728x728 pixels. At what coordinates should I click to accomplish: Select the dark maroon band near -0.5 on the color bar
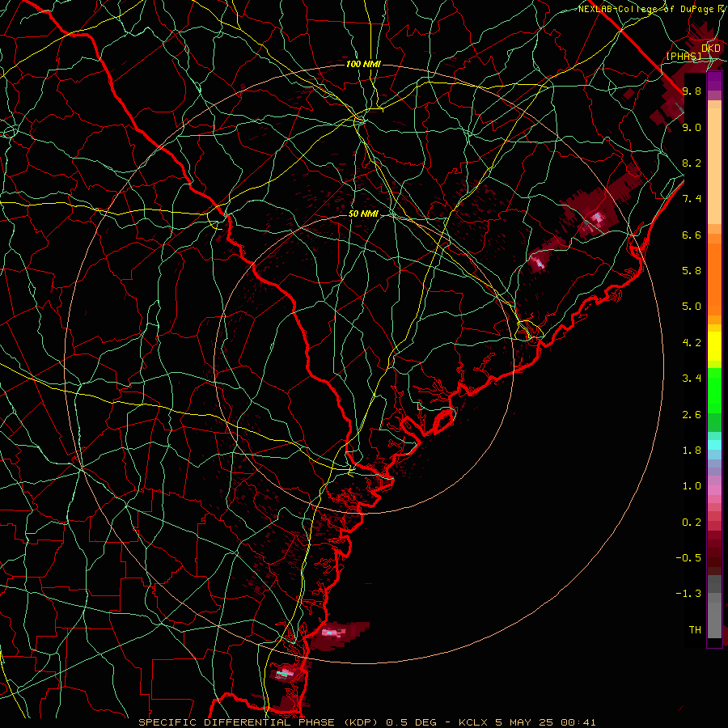(714, 557)
